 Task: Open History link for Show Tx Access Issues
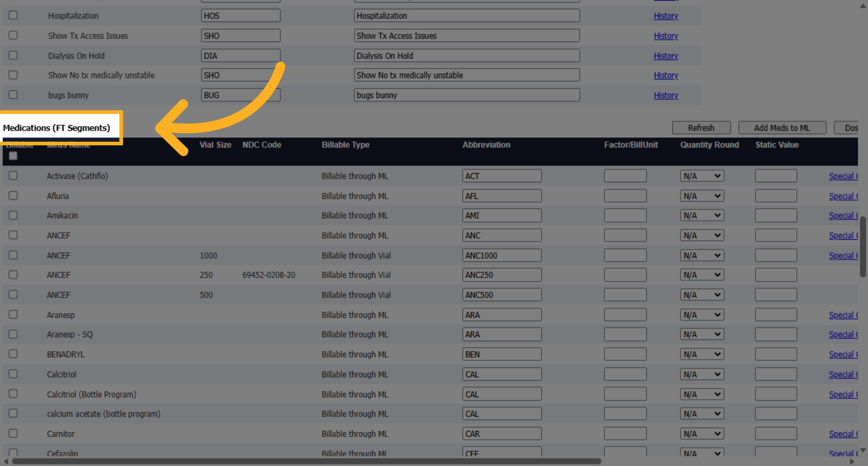click(666, 36)
